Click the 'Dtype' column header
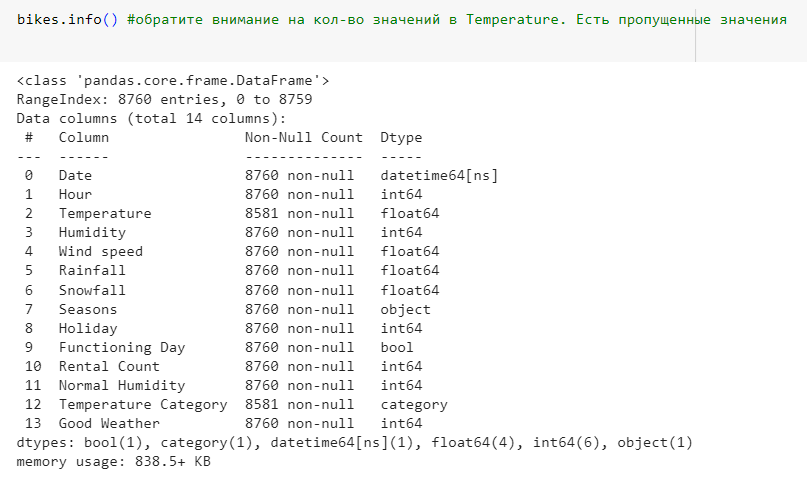The image size is (807, 487). pos(401,137)
